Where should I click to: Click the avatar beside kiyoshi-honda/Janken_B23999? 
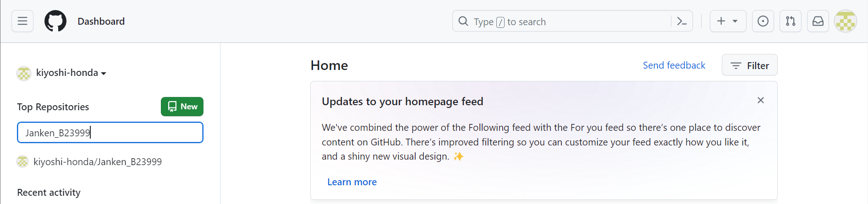[22, 162]
